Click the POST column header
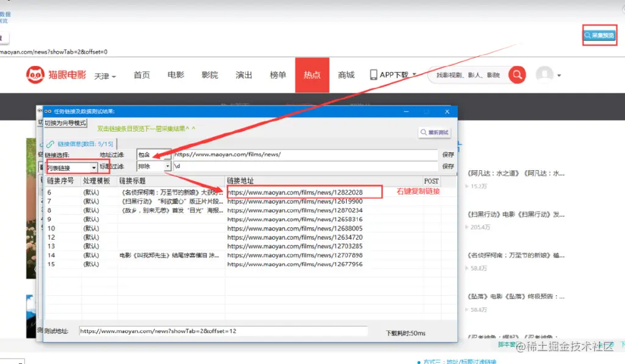This screenshot has width=625, height=364. [432, 181]
